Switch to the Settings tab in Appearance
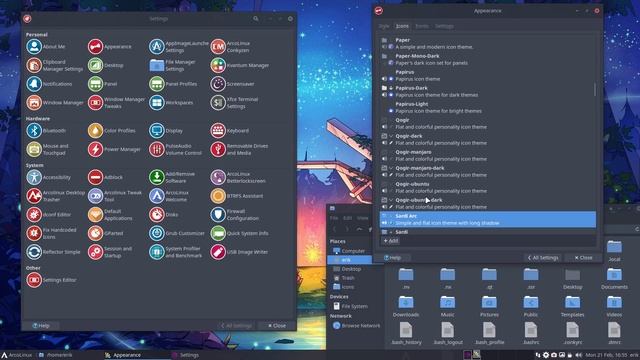 pyautogui.click(x=444, y=26)
